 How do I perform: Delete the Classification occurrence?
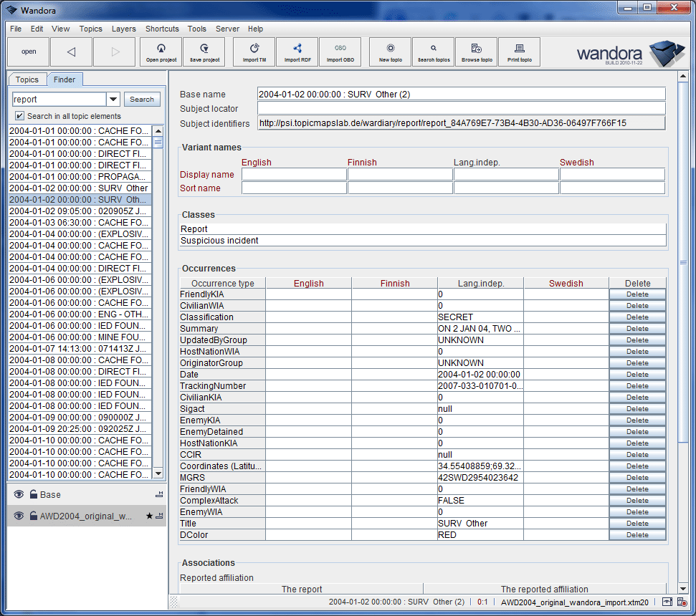[637, 317]
